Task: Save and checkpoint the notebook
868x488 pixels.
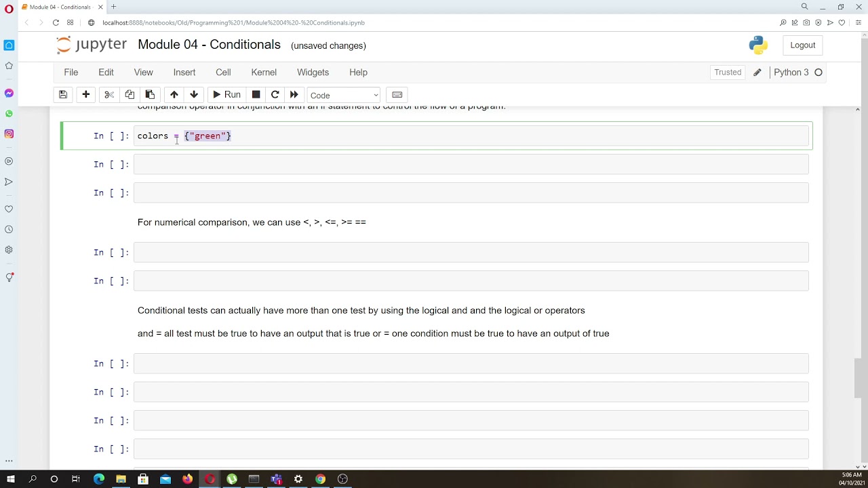Action: [63, 95]
